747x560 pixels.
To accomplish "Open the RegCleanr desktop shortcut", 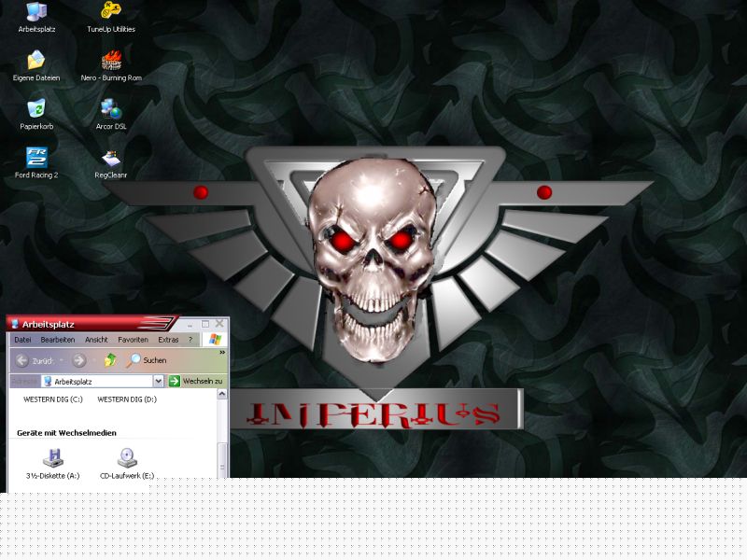I will 111,163.
